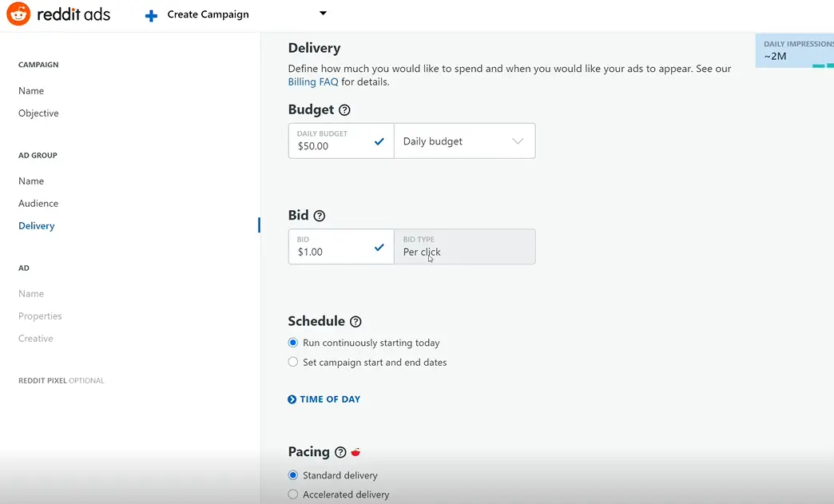This screenshot has width=834, height=504.
Task: Click the help icon next to Budget
Action: click(344, 110)
